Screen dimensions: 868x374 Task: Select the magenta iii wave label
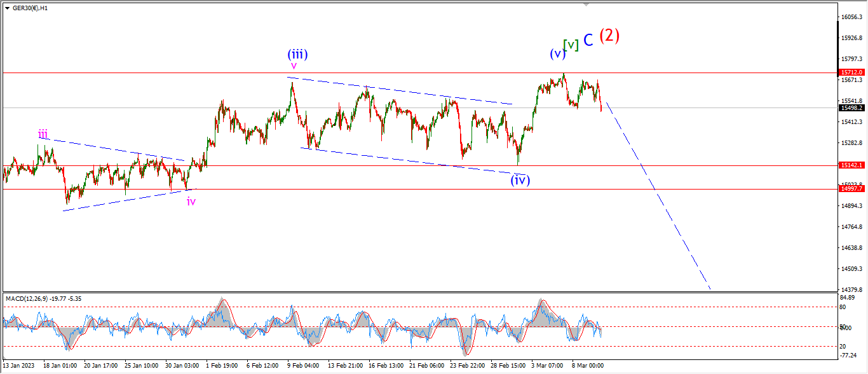tap(43, 134)
